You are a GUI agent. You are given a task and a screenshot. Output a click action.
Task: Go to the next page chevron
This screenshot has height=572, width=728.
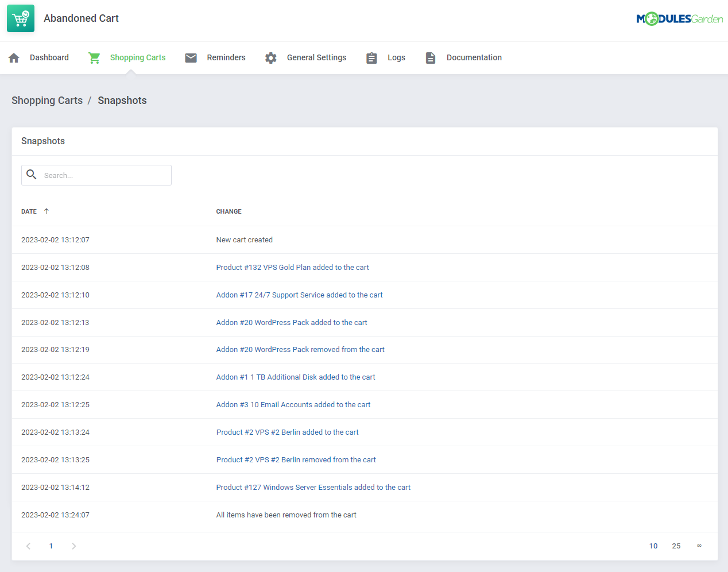pos(73,546)
